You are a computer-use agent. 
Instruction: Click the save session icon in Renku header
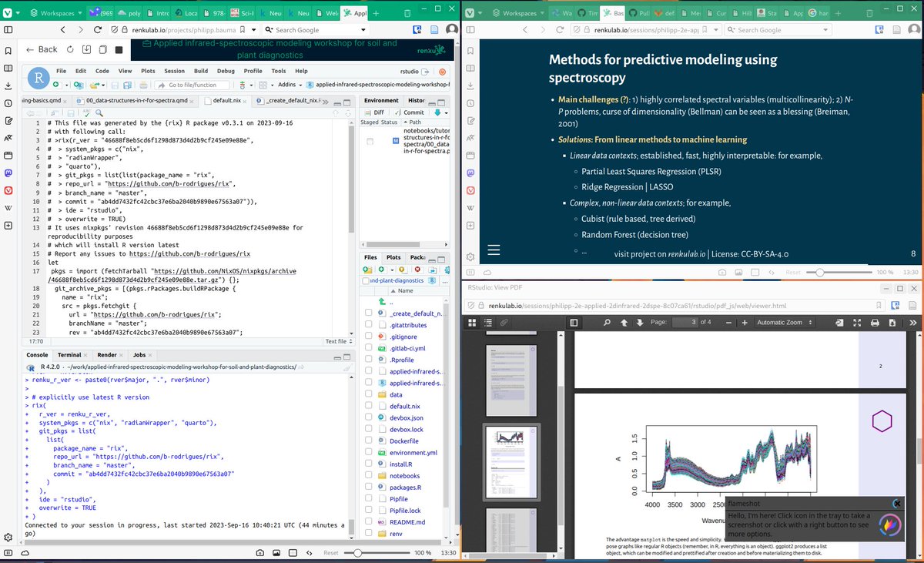87,49
